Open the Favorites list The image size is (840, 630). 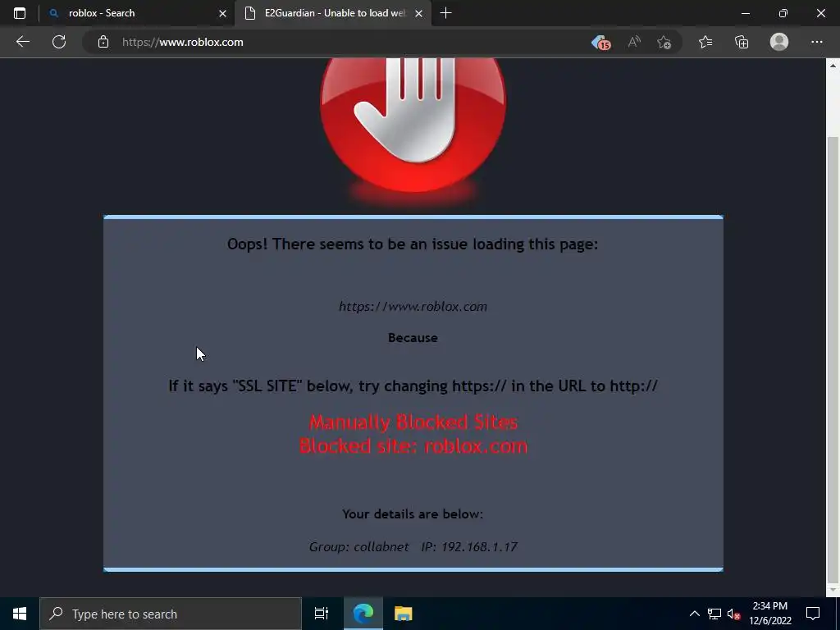point(705,42)
